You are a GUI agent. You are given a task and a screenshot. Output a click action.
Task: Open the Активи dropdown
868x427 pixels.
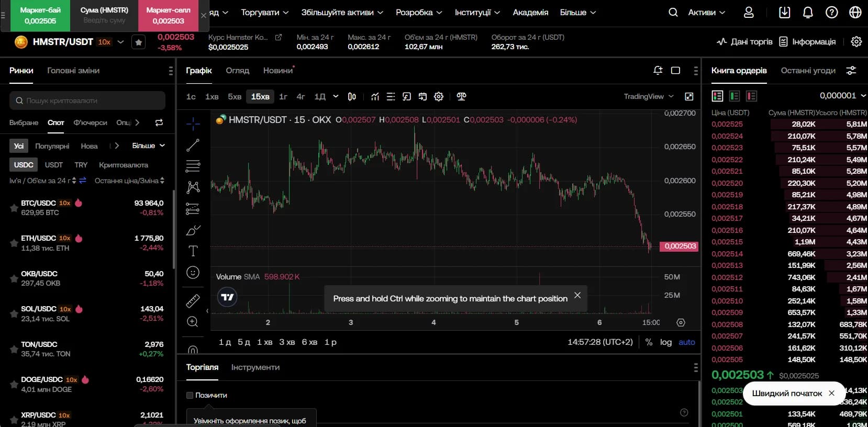[706, 12]
